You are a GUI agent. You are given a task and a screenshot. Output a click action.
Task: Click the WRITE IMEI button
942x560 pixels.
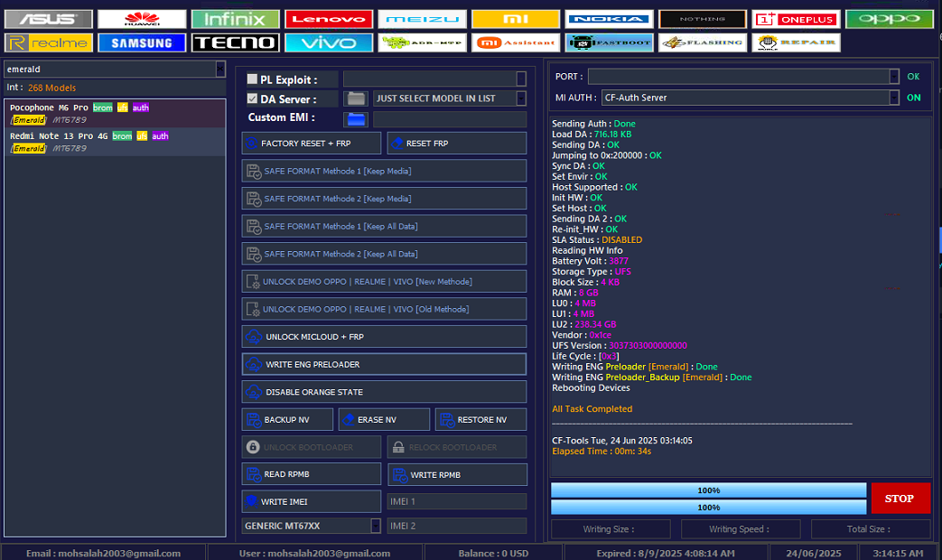pos(312,501)
